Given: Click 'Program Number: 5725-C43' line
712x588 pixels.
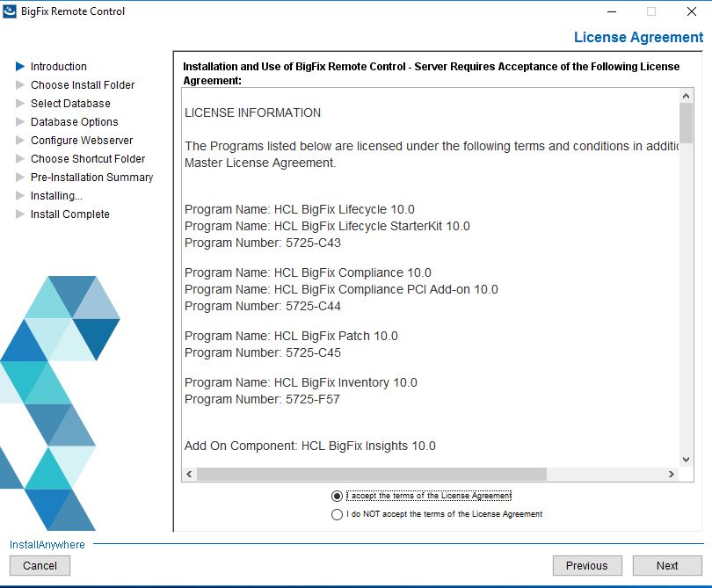Looking at the screenshot, I should [x=263, y=243].
